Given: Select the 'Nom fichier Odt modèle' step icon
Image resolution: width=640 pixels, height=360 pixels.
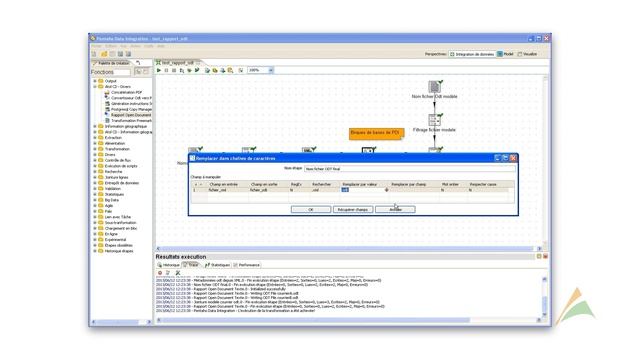Looking at the screenshot, I should [434, 87].
